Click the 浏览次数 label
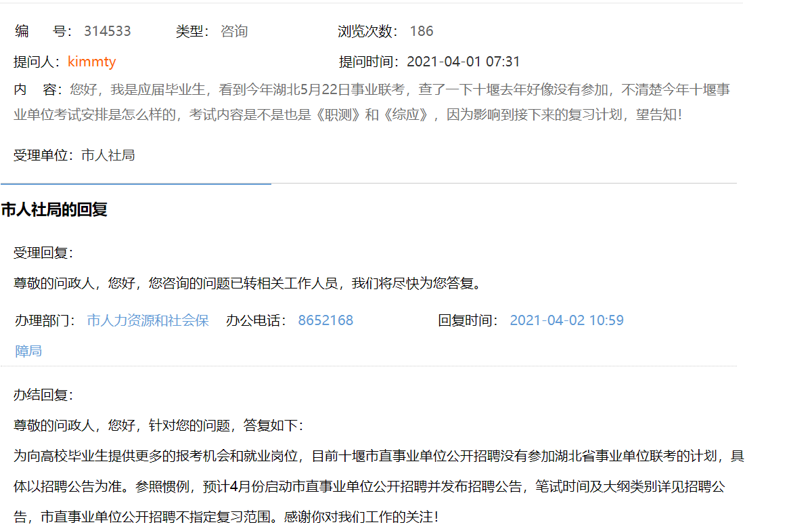Viewport: 812px width, 531px height. 369,31
